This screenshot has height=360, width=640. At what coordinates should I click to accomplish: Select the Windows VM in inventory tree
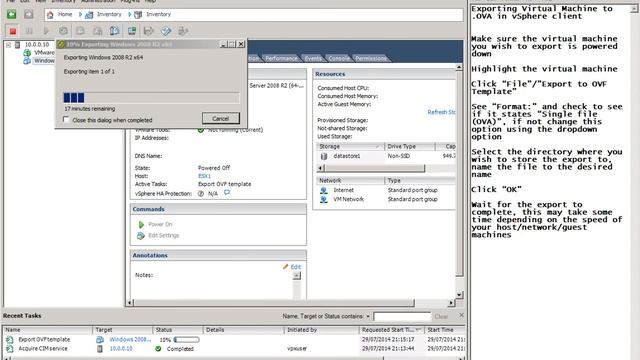coord(44,61)
